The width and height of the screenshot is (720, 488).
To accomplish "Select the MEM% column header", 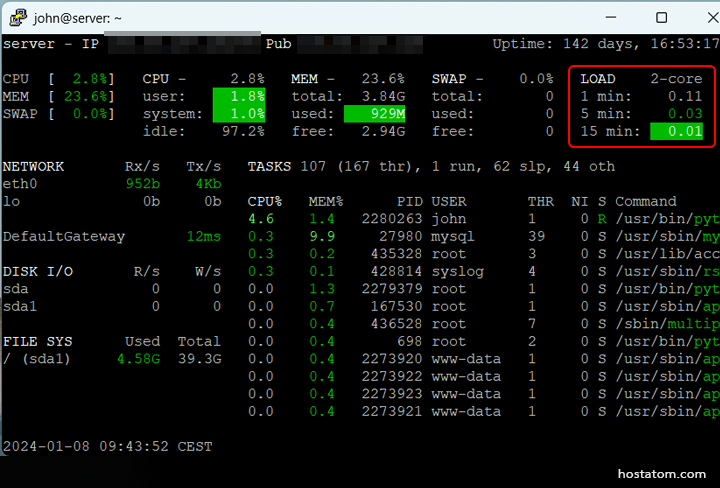I will click(x=319, y=201).
